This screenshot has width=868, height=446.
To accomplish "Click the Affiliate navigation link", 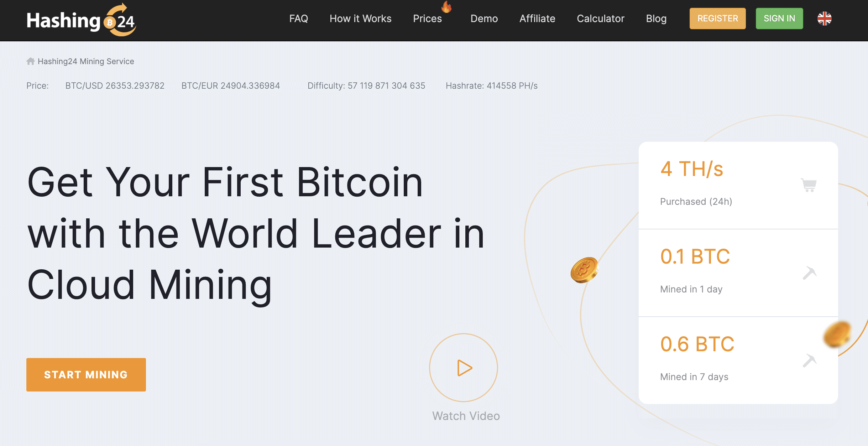I will [x=537, y=18].
